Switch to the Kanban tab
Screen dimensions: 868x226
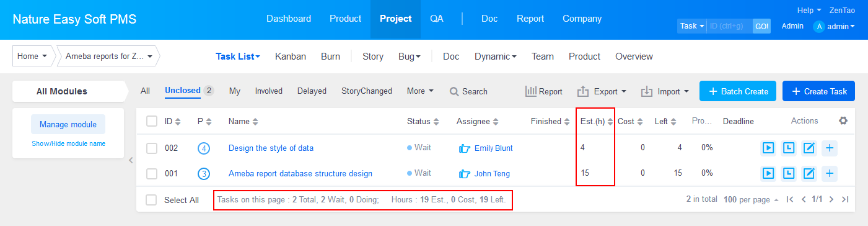coord(291,56)
